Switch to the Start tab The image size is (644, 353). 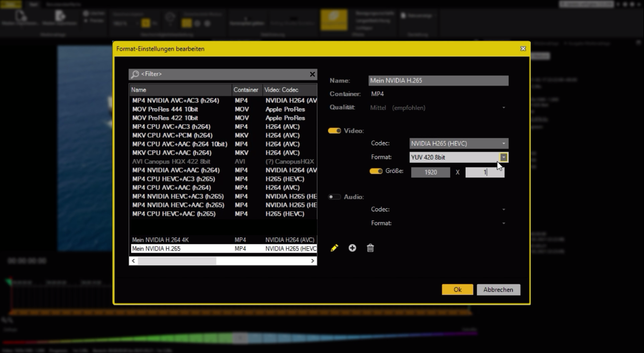click(33, 4)
